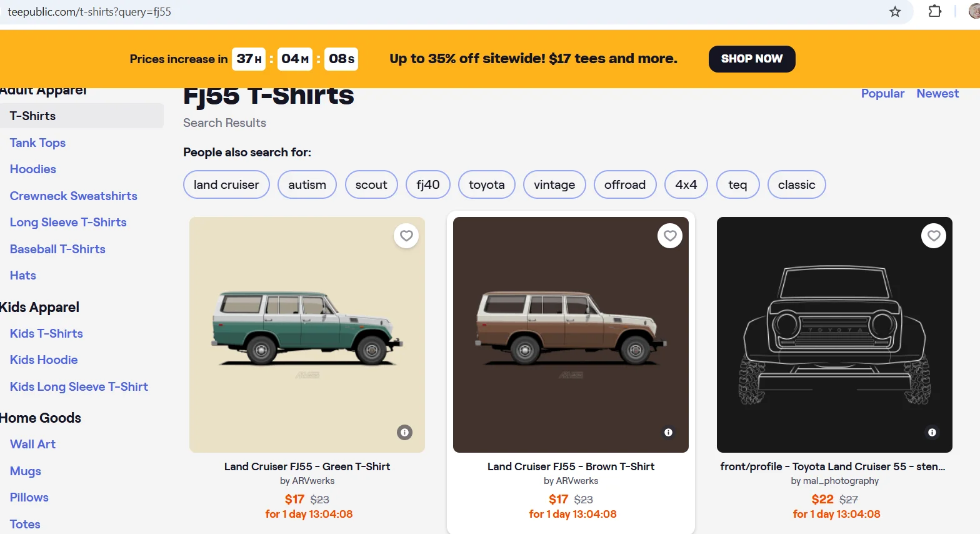Open Land Cruiser FJ55 - Brown T-Shirt title

[x=571, y=466]
